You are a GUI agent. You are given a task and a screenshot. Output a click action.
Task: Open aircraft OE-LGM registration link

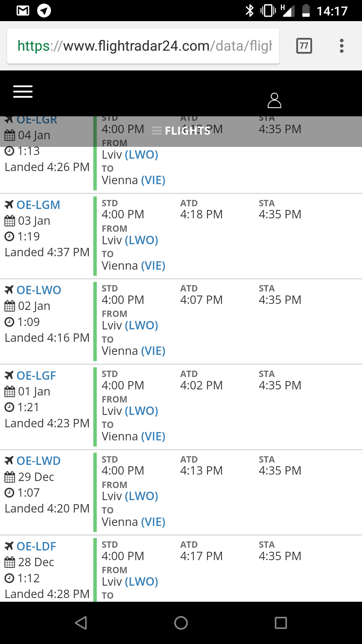pos(38,205)
